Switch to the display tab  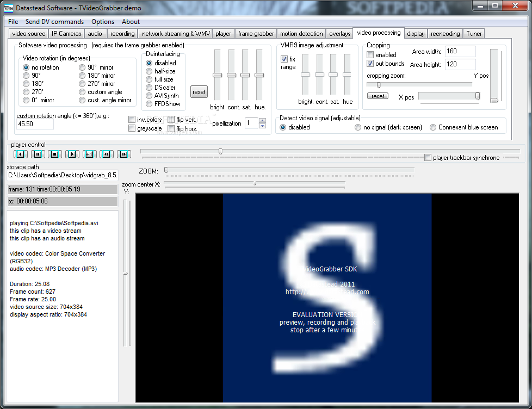pyautogui.click(x=416, y=34)
